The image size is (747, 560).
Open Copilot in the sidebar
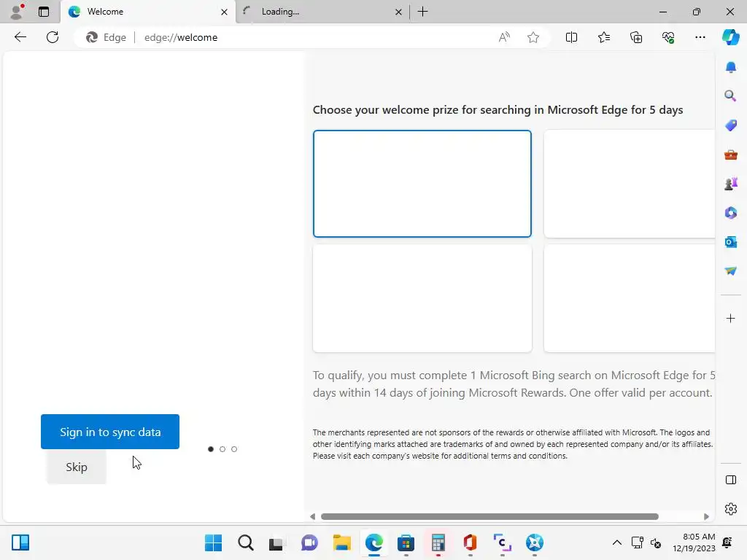click(x=731, y=37)
